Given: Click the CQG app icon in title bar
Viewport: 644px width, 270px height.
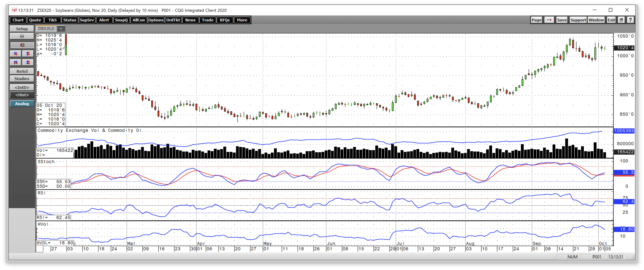Looking at the screenshot, I should coord(14,10).
